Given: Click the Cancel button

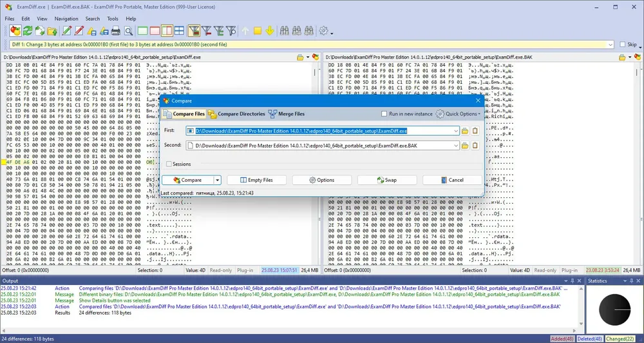Looking at the screenshot, I should pyautogui.click(x=452, y=180).
